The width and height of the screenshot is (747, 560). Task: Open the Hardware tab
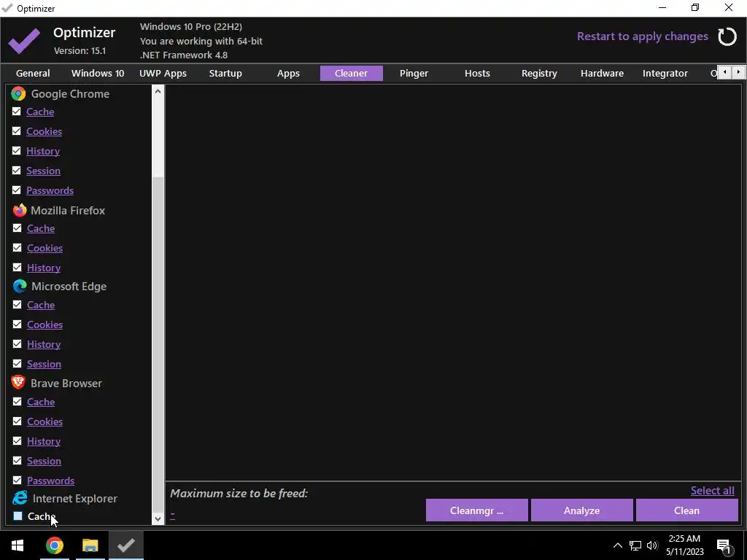(602, 74)
